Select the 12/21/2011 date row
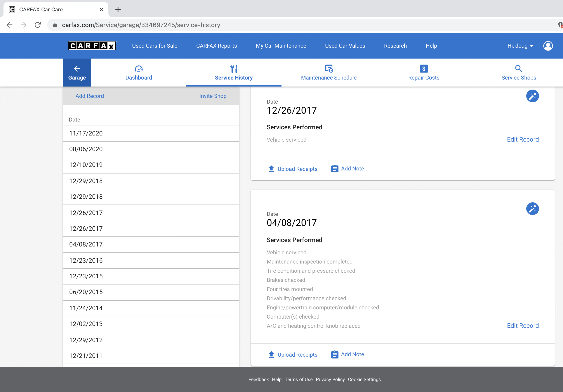 (151, 356)
